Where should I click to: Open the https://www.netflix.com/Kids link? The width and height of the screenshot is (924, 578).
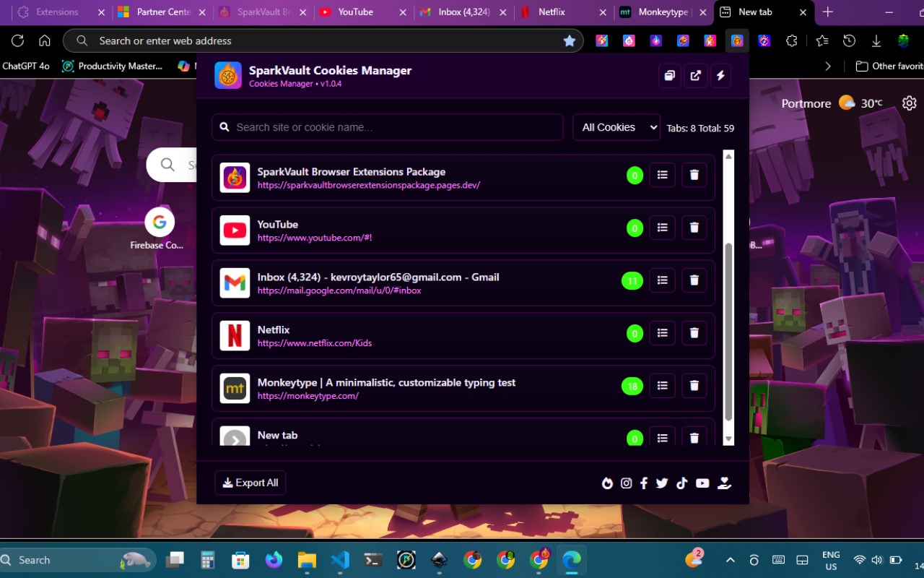[x=315, y=344]
